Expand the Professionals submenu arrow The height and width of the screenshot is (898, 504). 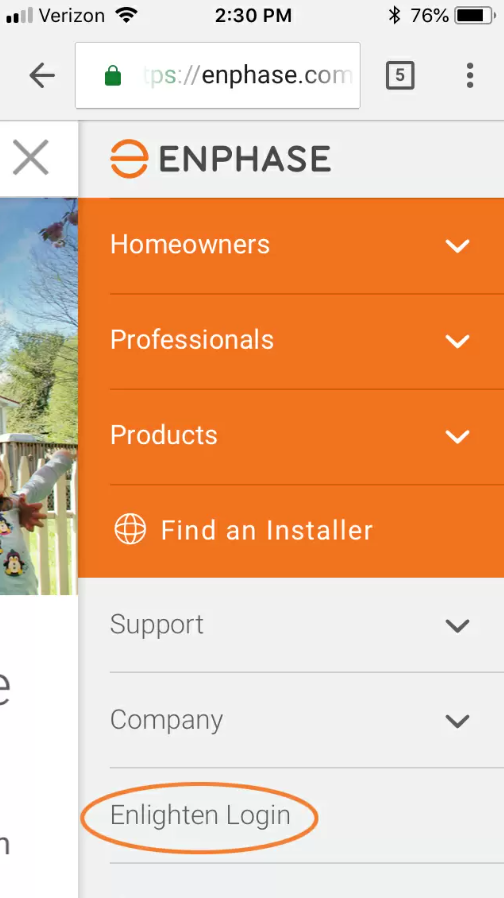458,341
